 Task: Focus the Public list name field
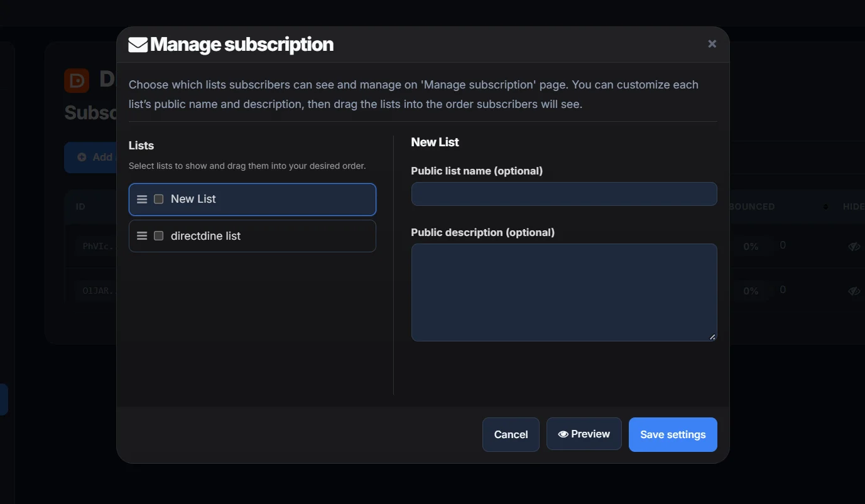[564, 194]
